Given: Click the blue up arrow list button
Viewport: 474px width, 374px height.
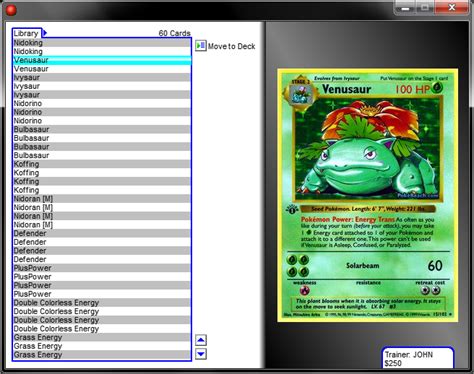Looking at the screenshot, I should tap(201, 340).
